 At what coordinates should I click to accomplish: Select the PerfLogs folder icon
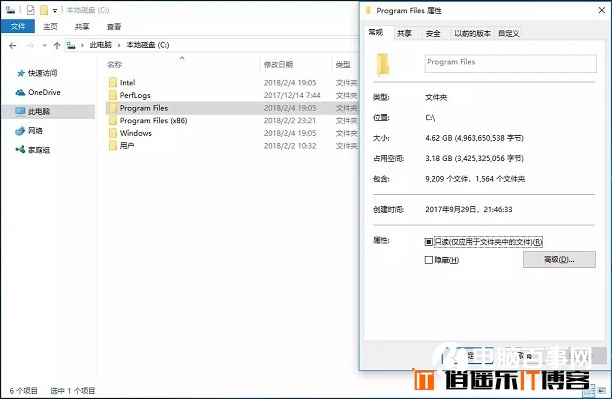tap(113, 95)
